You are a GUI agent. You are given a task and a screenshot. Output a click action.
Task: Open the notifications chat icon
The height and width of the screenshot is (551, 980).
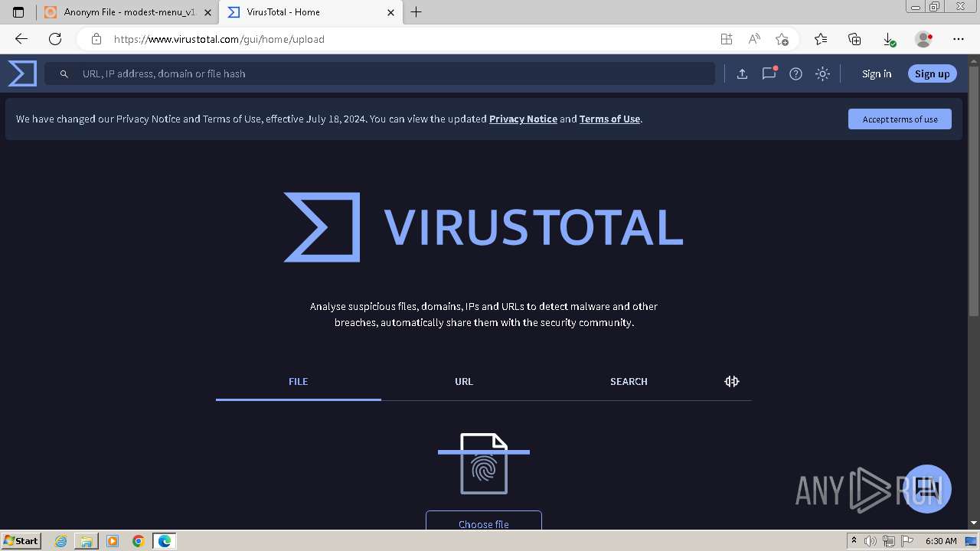(x=769, y=73)
